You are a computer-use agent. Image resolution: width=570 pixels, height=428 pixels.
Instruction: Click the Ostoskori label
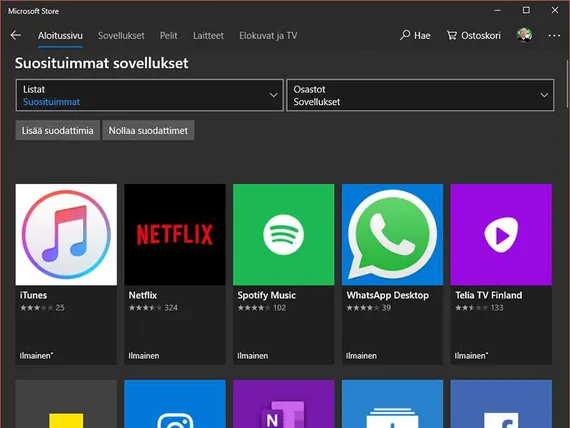(x=481, y=36)
